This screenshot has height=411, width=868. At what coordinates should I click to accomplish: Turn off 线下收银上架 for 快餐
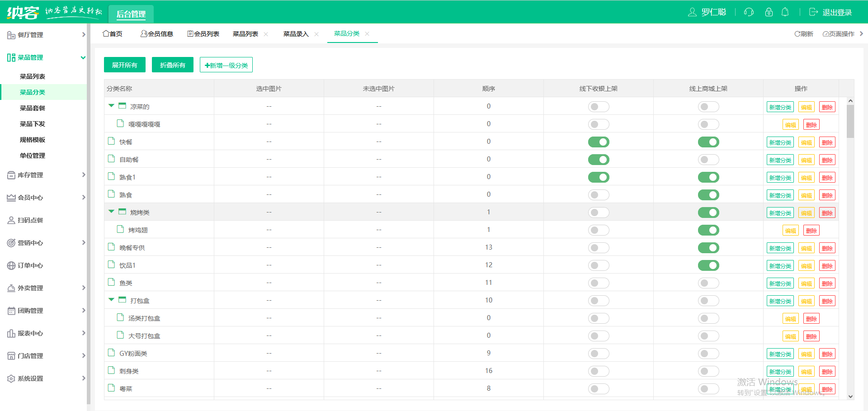point(599,142)
